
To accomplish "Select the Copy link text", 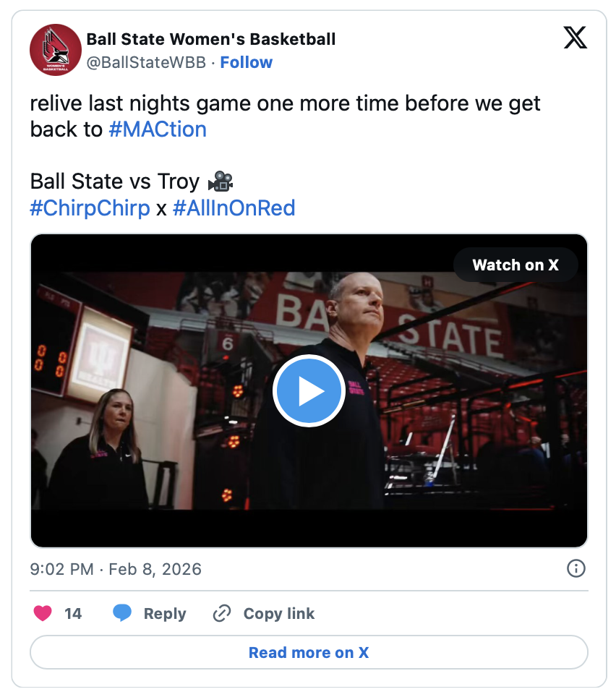I will point(278,614).
